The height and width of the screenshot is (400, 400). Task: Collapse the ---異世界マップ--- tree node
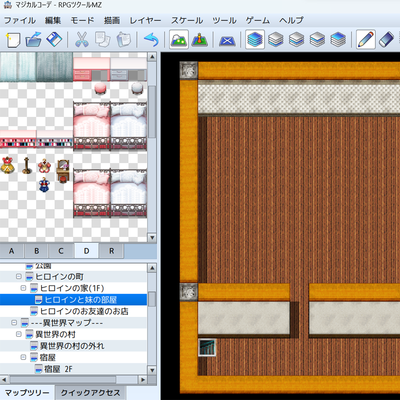14,322
